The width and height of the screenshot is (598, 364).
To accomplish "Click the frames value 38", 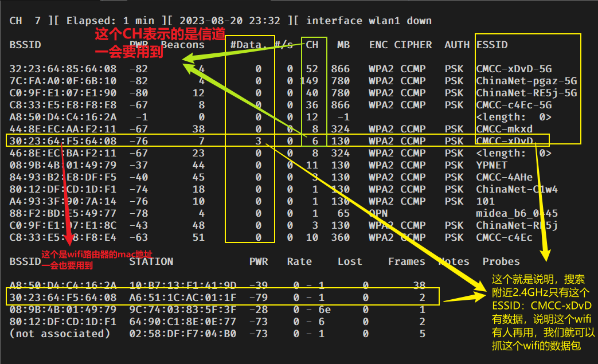I will pyautogui.click(x=419, y=285).
